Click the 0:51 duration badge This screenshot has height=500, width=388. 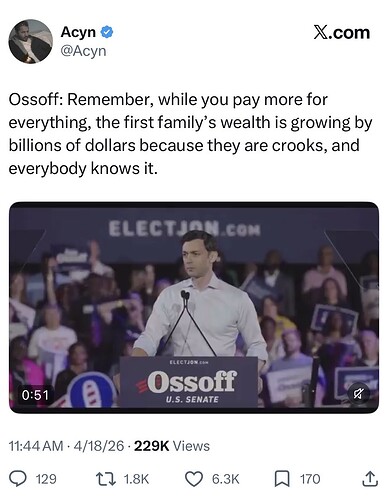click(35, 395)
